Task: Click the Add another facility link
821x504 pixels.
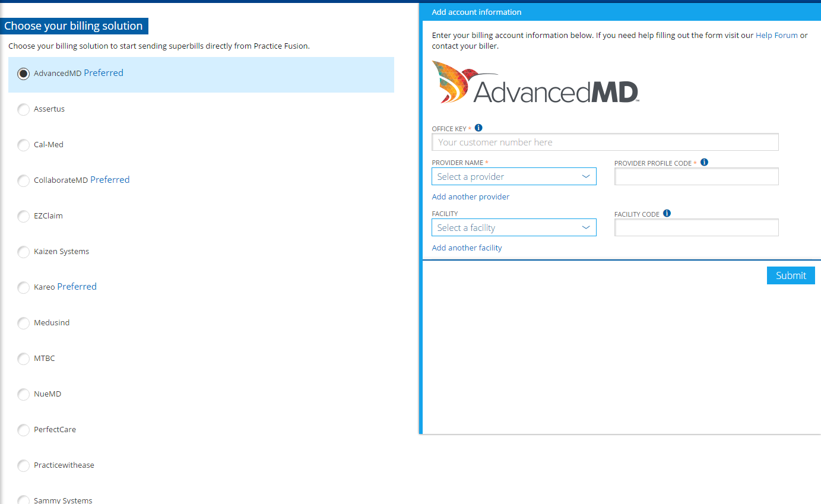Action: click(x=467, y=248)
